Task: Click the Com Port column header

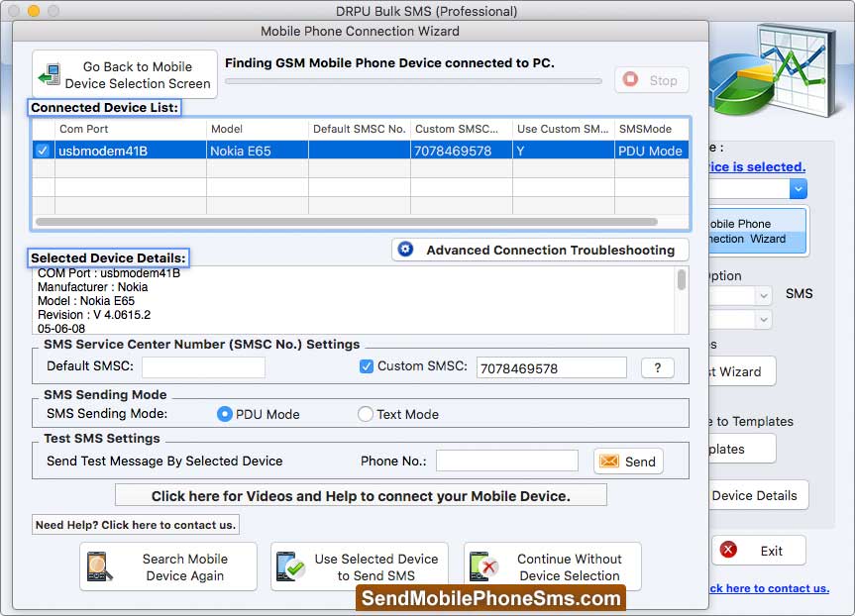Action: [131, 129]
